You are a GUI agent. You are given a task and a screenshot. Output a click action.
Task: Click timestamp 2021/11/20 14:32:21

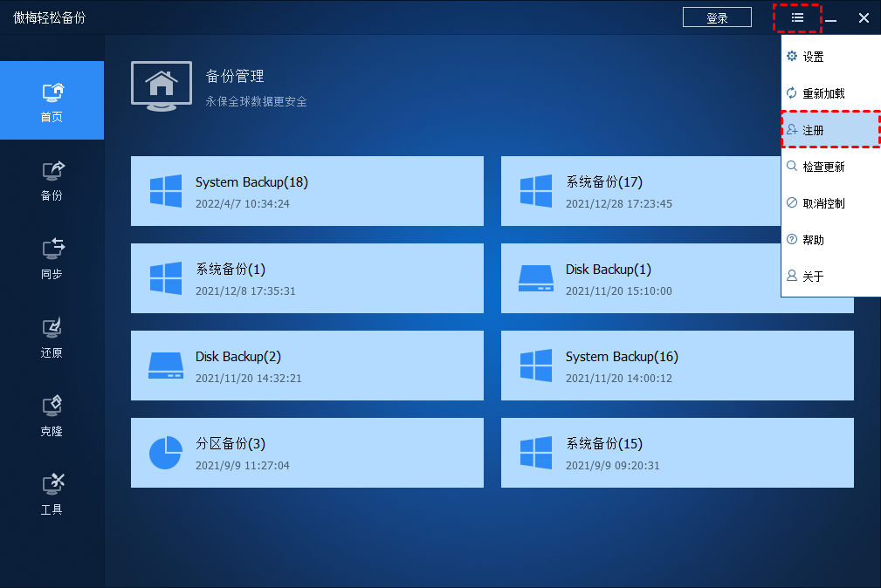(248, 379)
